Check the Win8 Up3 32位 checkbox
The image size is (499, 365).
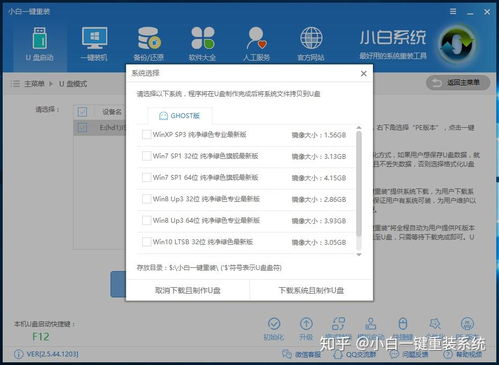[x=147, y=199]
